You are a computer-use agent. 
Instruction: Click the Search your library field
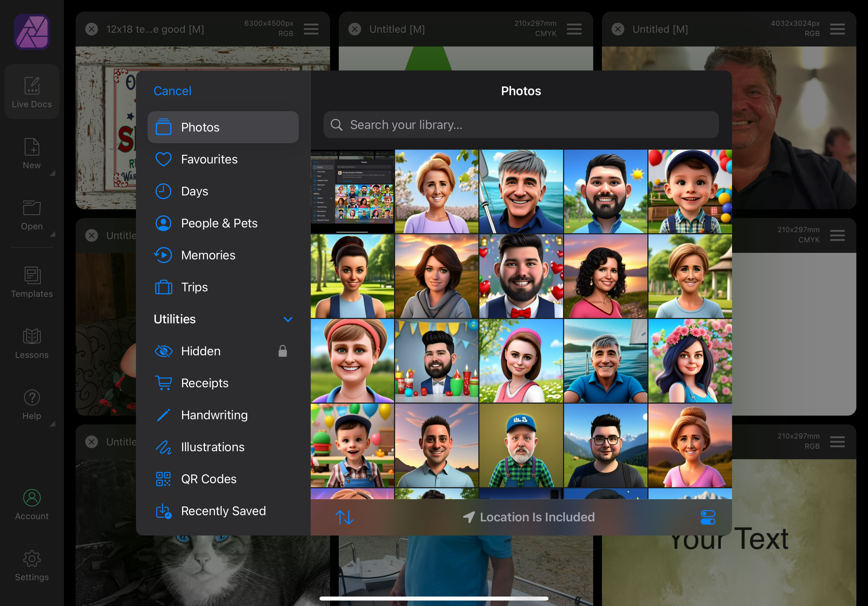click(521, 125)
